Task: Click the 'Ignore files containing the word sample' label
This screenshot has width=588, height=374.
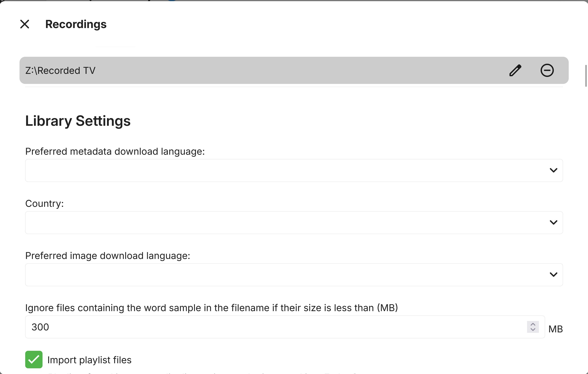Action: [x=212, y=308]
